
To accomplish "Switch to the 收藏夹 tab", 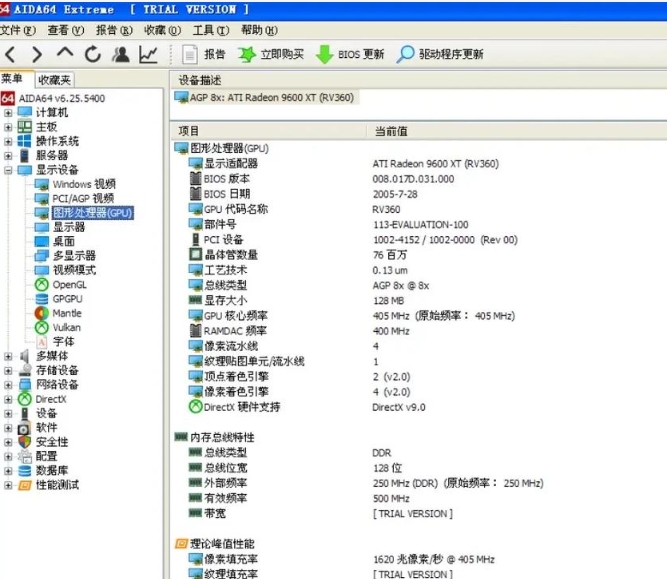I will [53, 80].
